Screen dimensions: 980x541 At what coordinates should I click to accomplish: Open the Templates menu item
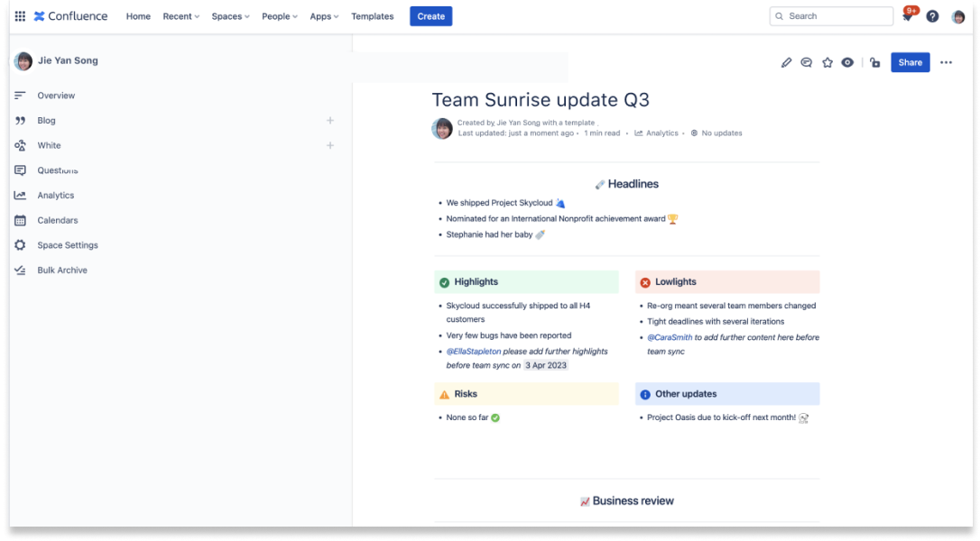point(372,15)
